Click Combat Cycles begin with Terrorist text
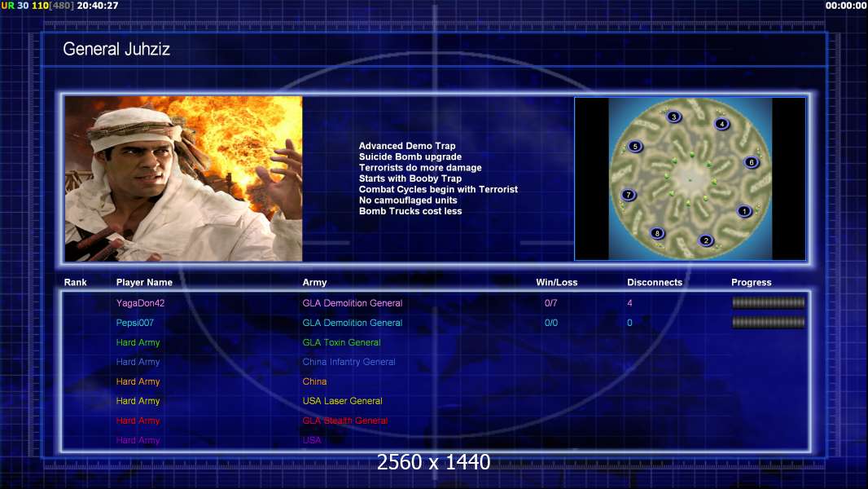 tap(438, 189)
